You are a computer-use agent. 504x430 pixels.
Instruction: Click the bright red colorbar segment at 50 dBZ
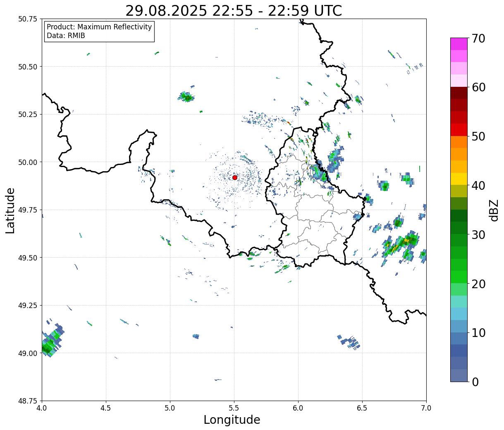point(459,130)
